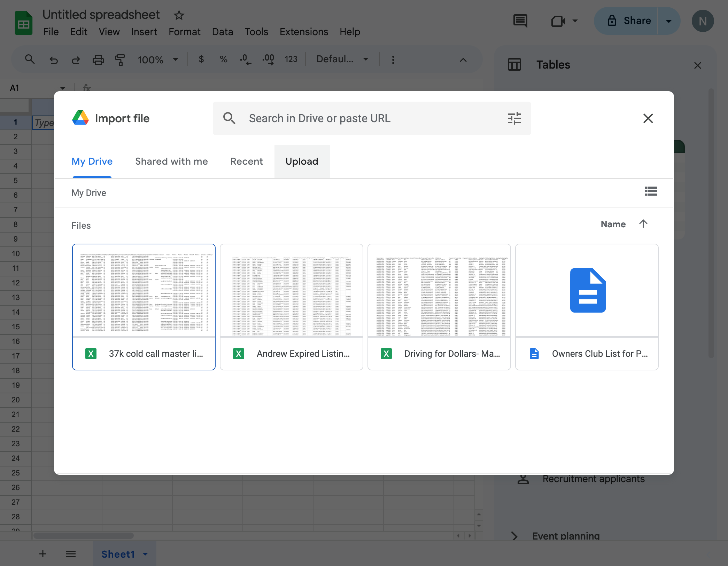Open Share options dropdown arrow
This screenshot has height=566, width=728.
coord(669,21)
